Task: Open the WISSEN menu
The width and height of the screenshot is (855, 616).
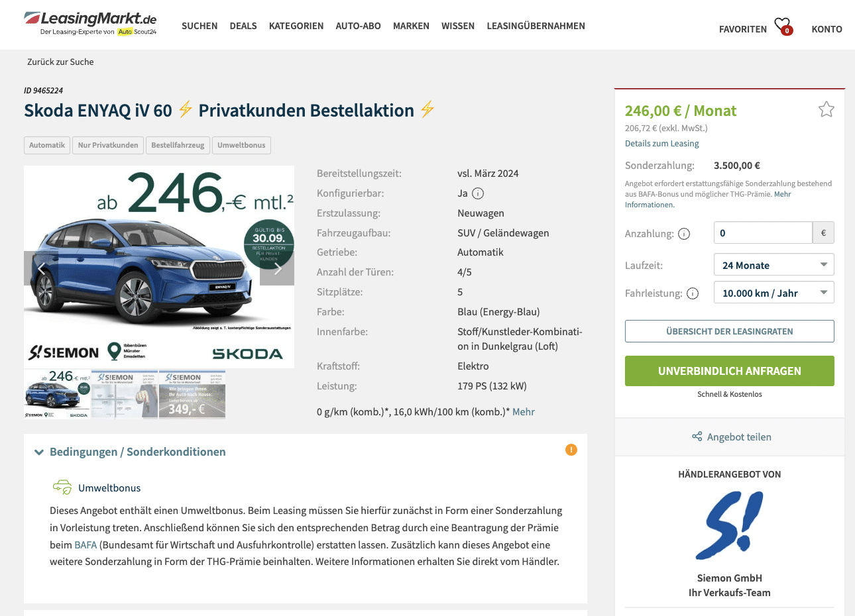Action: pyautogui.click(x=458, y=26)
